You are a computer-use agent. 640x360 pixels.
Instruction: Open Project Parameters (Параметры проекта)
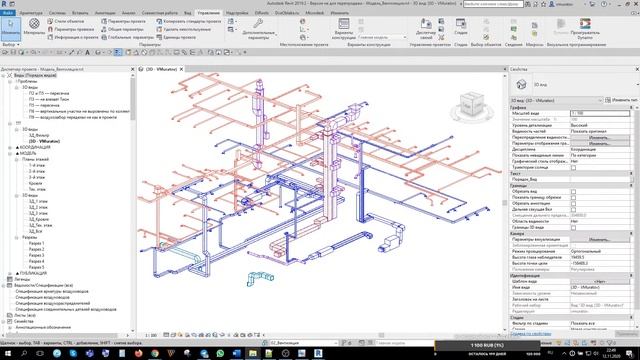pos(123,21)
